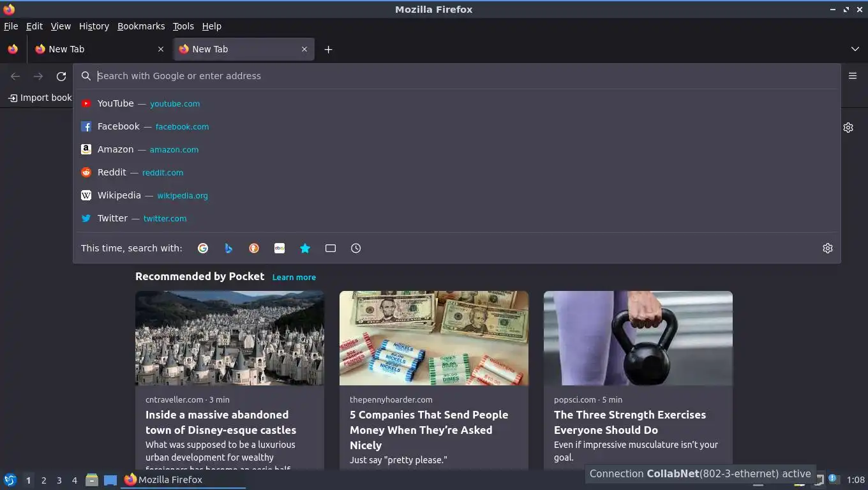Screen dimensions: 868x490
Task: Click the Back navigation arrow
Action: click(15, 77)
